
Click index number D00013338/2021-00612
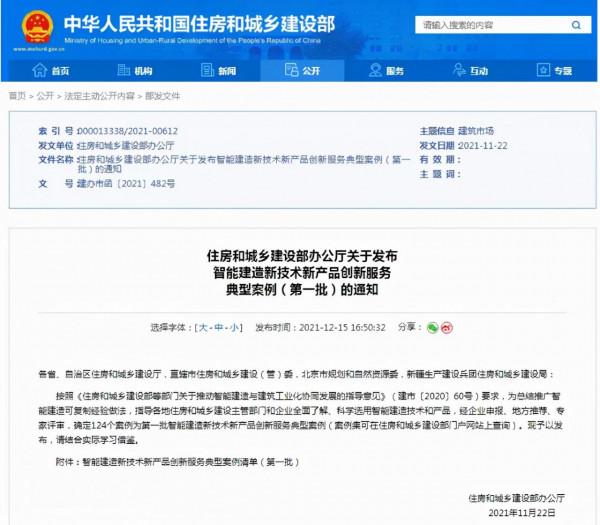pos(127,131)
